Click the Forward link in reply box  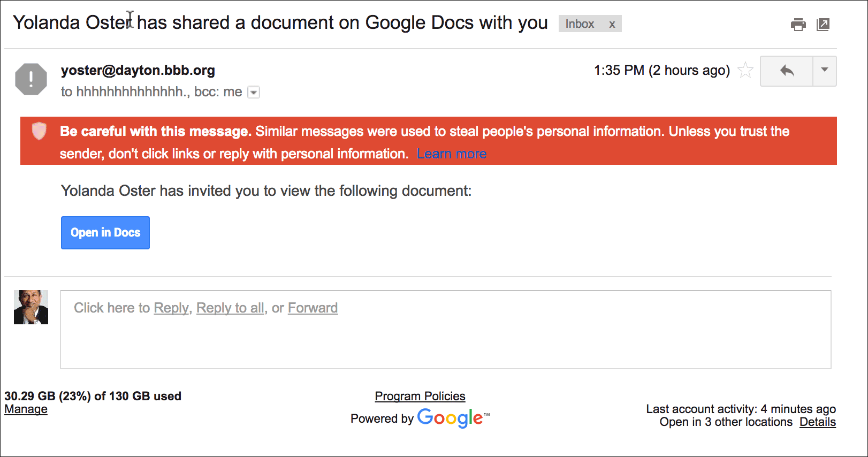pyautogui.click(x=313, y=308)
